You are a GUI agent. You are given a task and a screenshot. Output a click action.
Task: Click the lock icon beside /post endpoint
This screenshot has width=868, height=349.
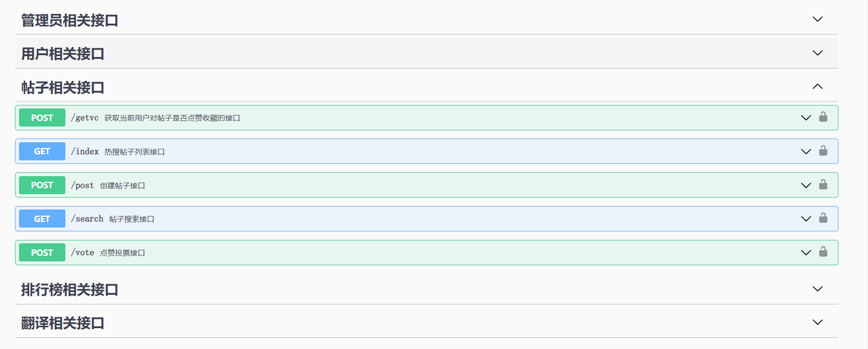tap(823, 184)
